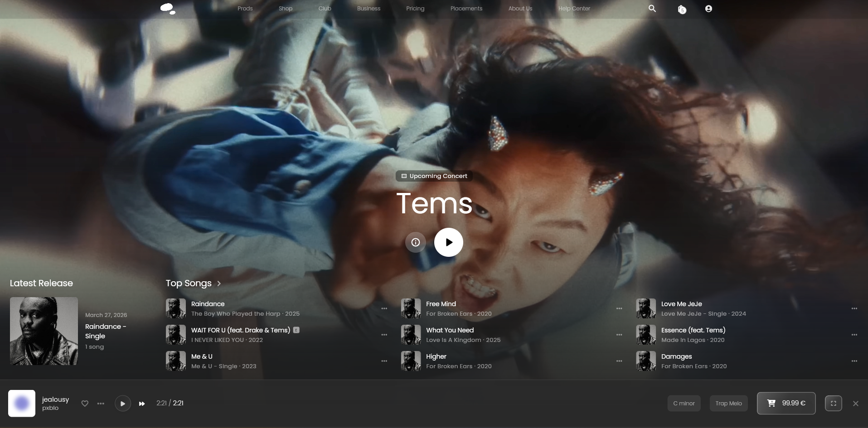Click the Higher song thumbnail
Screen dimensions: 868x428
click(x=411, y=361)
